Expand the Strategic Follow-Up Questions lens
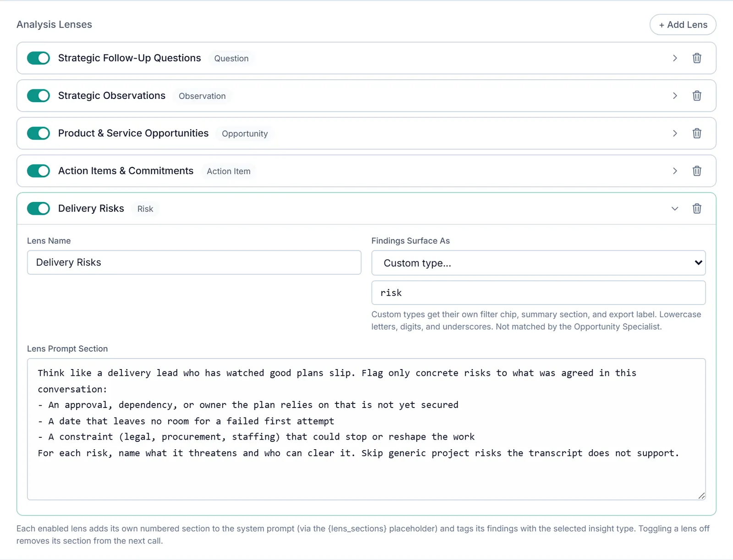Viewport: 733px width, 560px height. (x=675, y=58)
